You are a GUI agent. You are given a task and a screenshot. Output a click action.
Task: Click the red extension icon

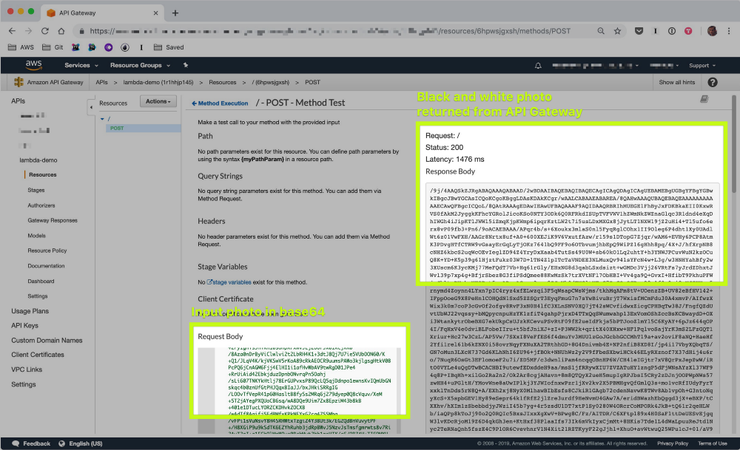click(689, 31)
